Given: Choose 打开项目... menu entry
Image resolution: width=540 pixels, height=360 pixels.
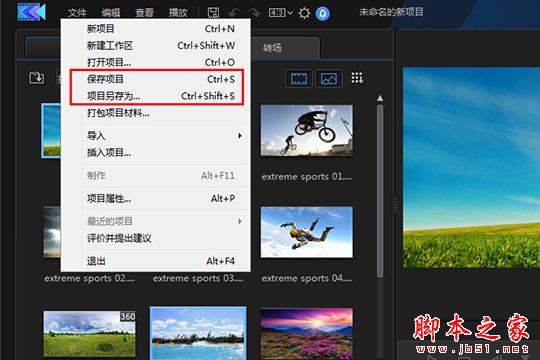Looking at the screenshot, I should coord(156,62).
